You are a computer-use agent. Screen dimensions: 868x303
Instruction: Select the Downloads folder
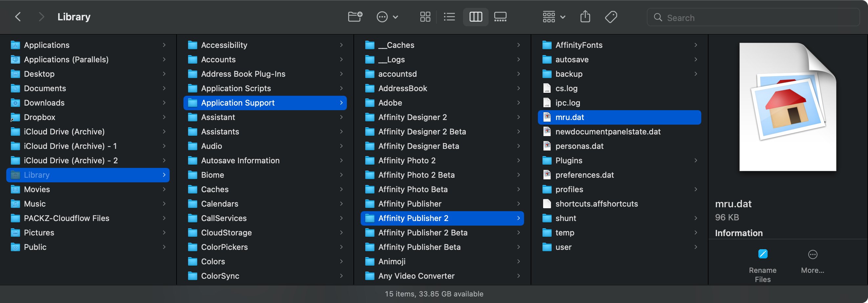click(44, 103)
